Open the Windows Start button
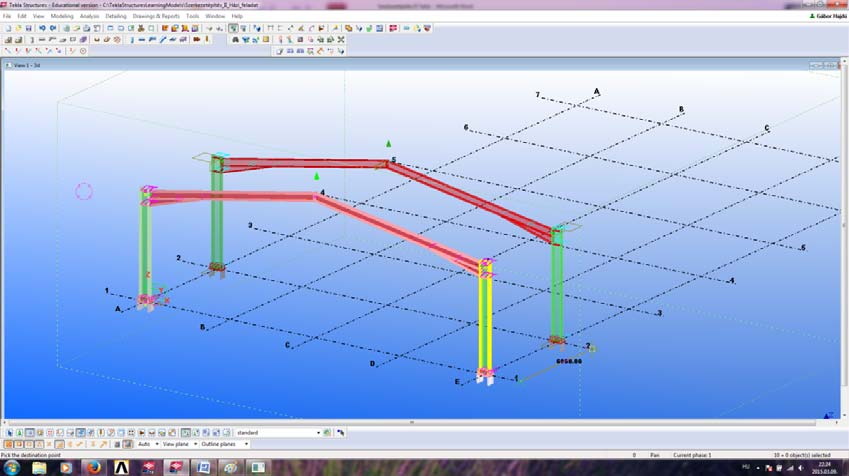849x476 pixels. point(11,467)
